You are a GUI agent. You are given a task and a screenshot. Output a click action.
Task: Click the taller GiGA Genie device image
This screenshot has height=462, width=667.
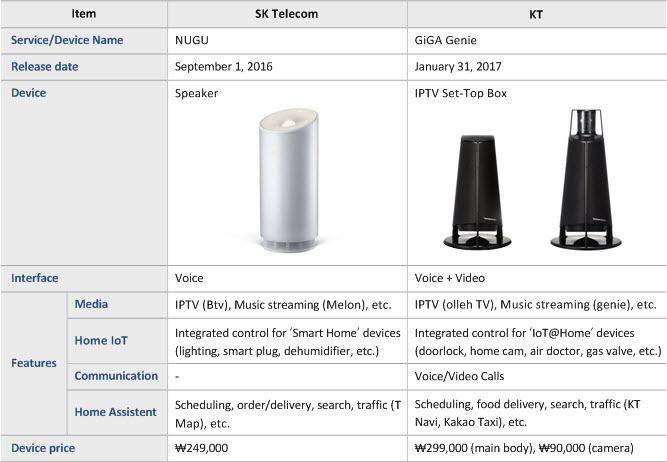(586, 179)
